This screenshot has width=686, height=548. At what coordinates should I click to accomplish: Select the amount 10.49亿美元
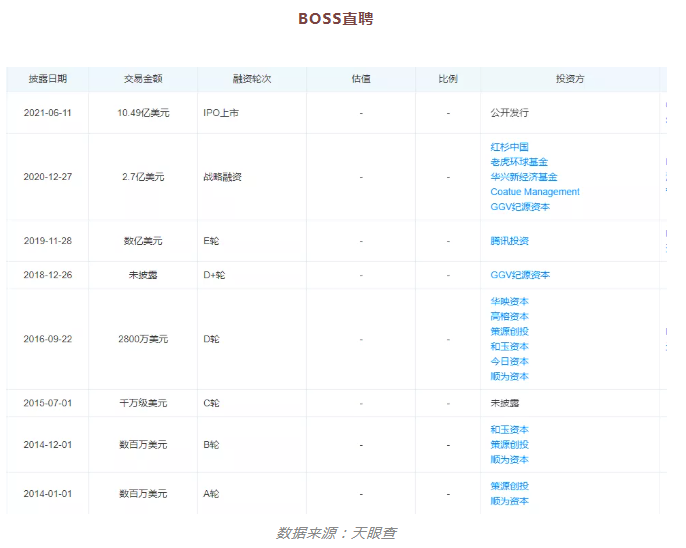143,113
